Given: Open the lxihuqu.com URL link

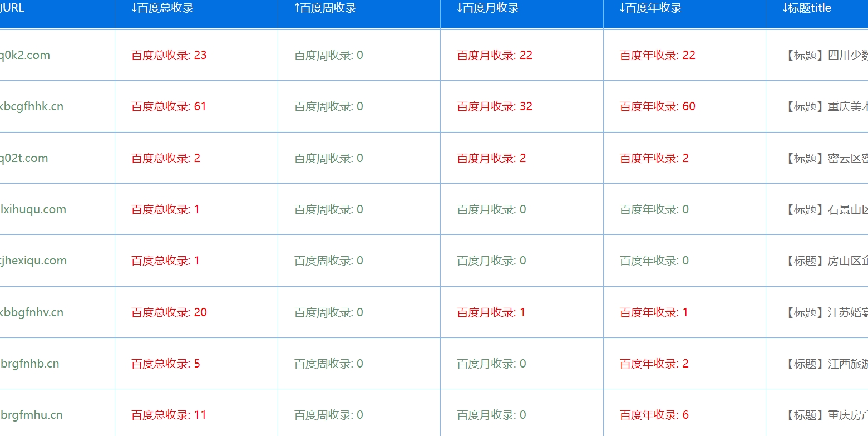Looking at the screenshot, I should coord(33,209).
